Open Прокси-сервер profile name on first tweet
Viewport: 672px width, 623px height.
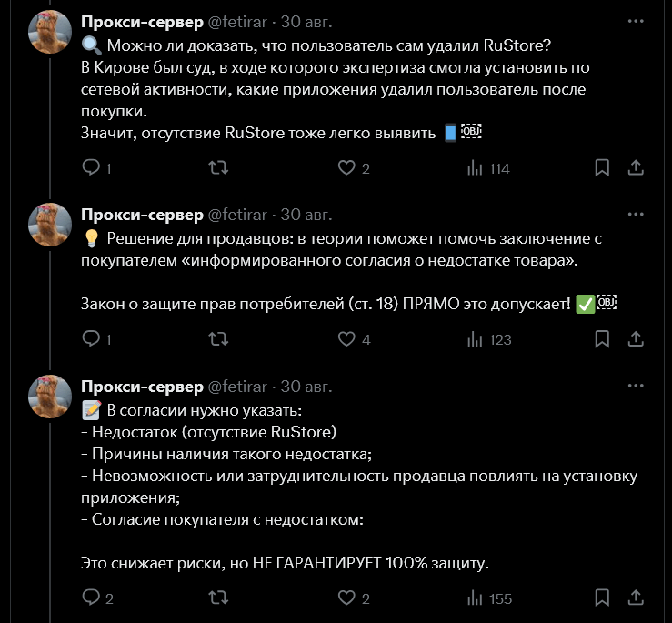[x=142, y=21]
